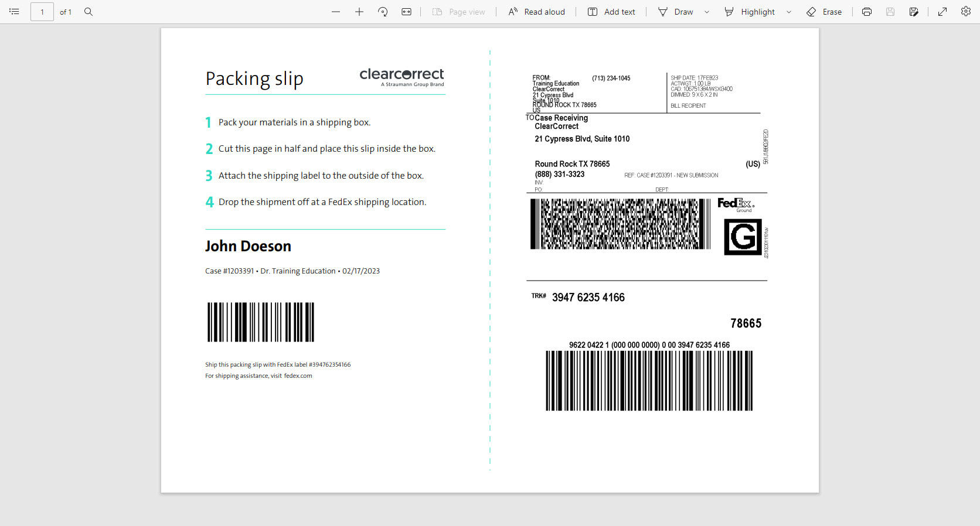Click 'REF: CASE #1203391 - NEW SUBMISSION'
Image resolution: width=980 pixels, height=526 pixels.
[x=671, y=175]
